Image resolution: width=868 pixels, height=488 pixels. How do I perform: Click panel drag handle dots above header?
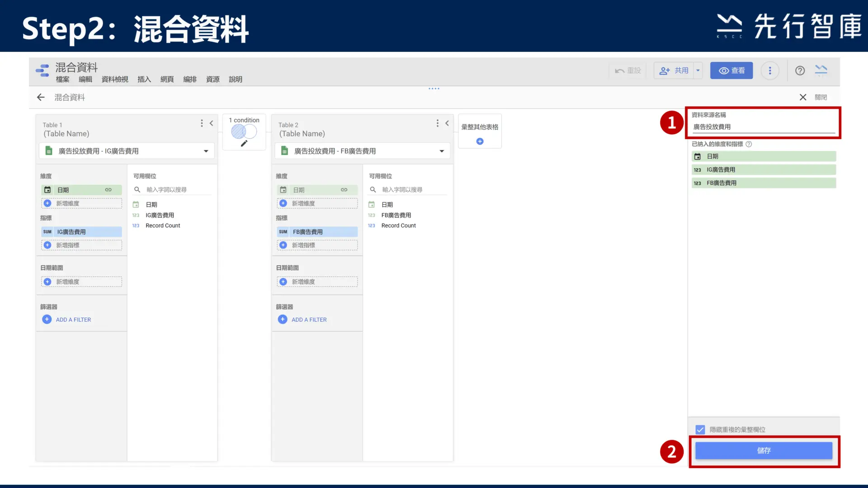click(x=434, y=89)
